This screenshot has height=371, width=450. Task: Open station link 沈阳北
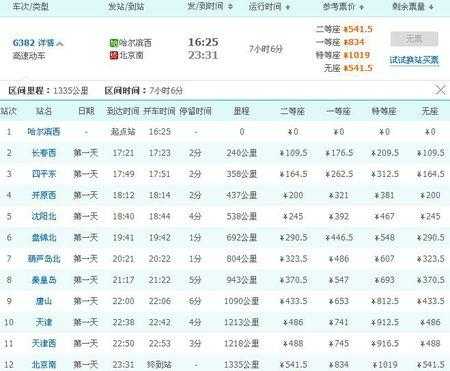[x=44, y=216]
